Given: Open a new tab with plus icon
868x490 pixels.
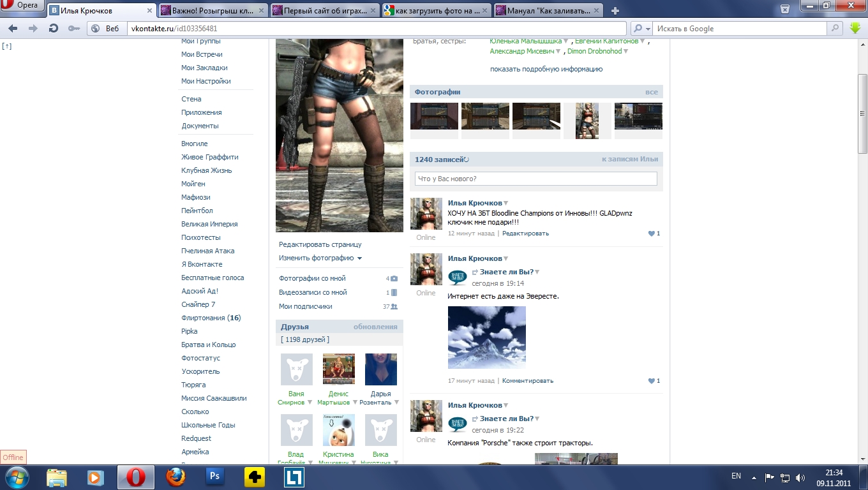Looking at the screenshot, I should [x=615, y=11].
